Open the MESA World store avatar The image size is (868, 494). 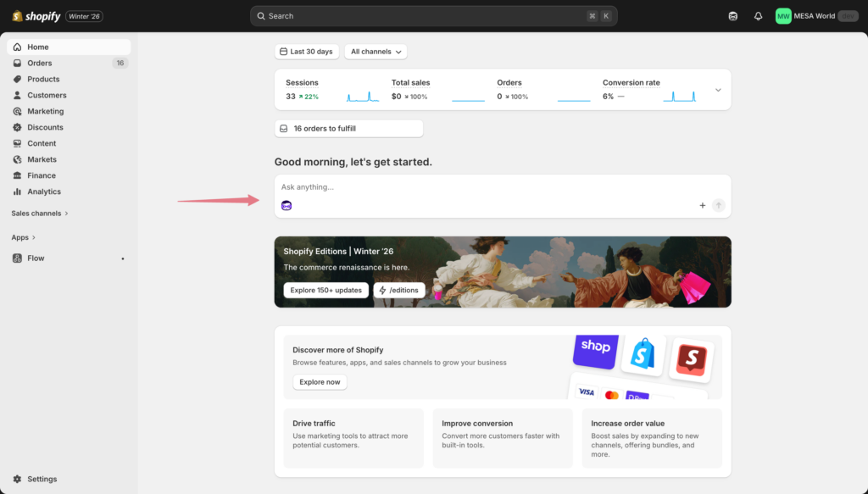click(782, 15)
